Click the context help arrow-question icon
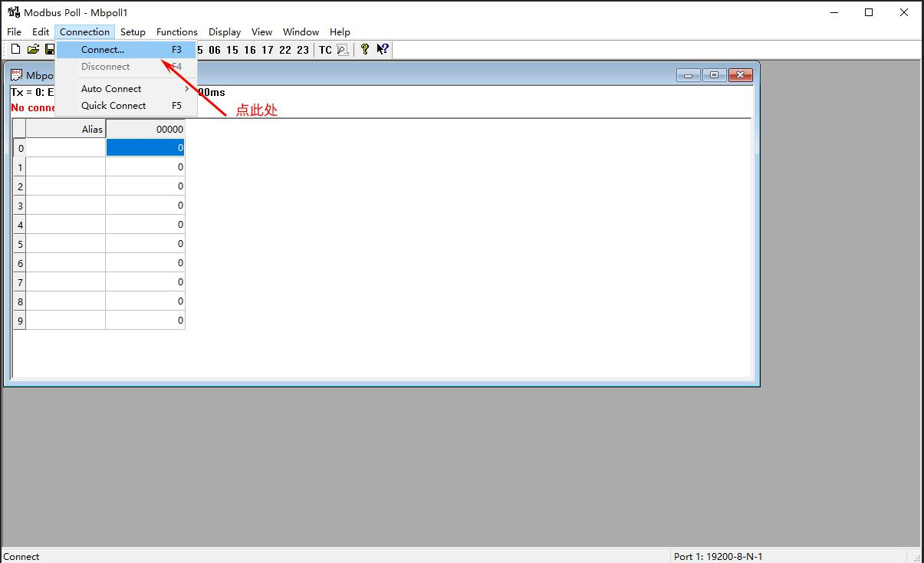The width and height of the screenshot is (924, 563). coord(383,49)
